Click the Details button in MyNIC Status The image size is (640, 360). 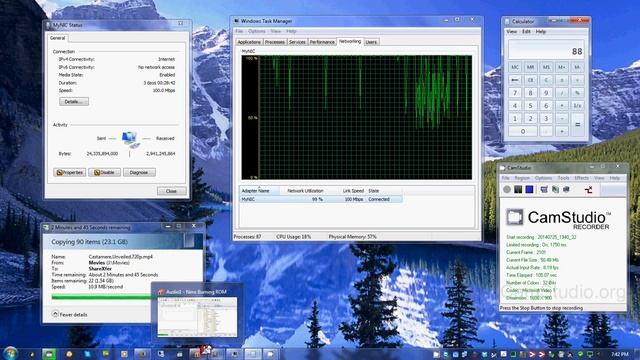click(x=74, y=102)
